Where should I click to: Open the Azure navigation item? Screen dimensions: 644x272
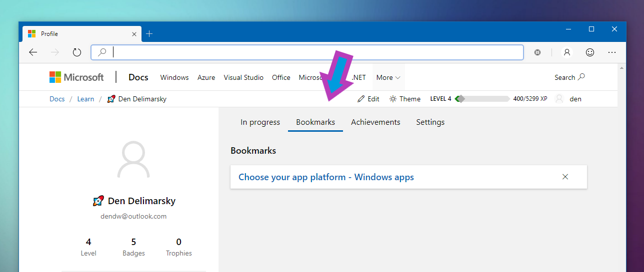(206, 77)
